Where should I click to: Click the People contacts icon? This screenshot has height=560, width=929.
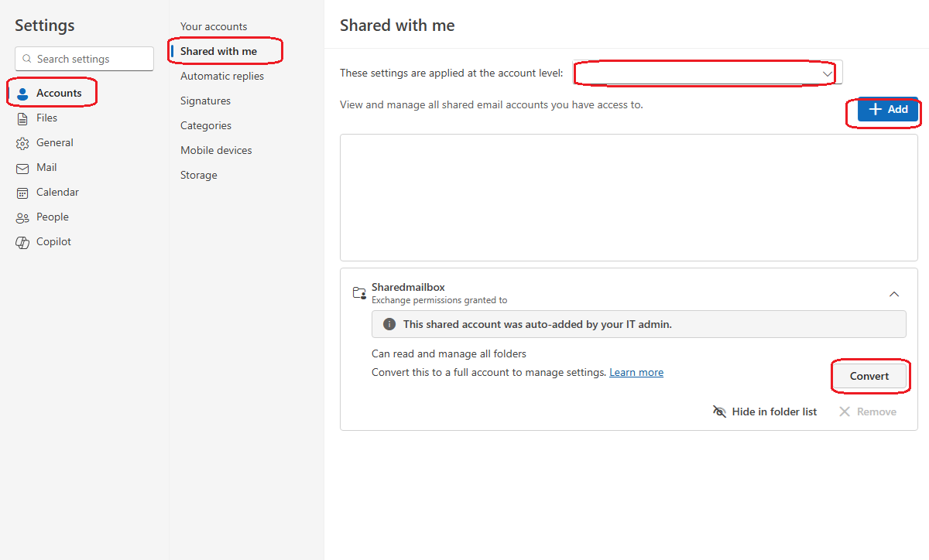(x=22, y=217)
